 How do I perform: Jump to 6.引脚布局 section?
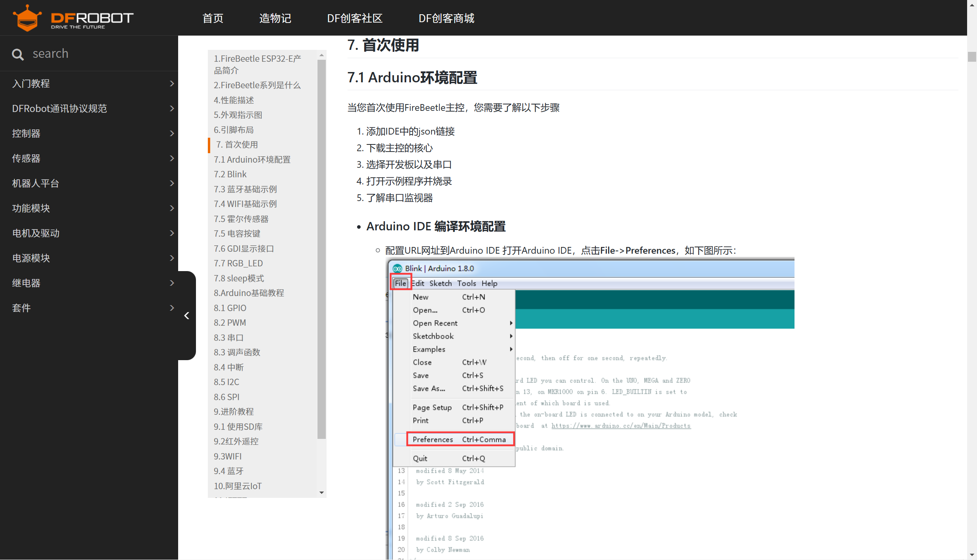pyautogui.click(x=234, y=130)
